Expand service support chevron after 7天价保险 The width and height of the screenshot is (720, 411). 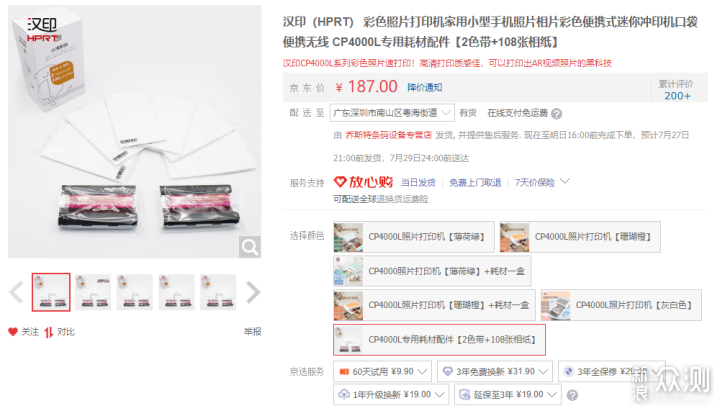[565, 181]
